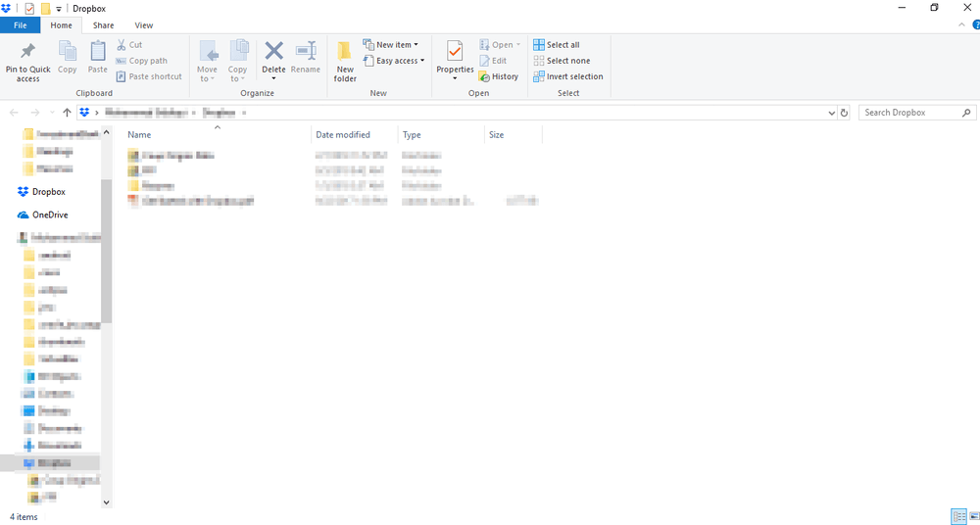980x525 pixels.
Task: Switch to large icons view in status bar
Action: [974, 516]
